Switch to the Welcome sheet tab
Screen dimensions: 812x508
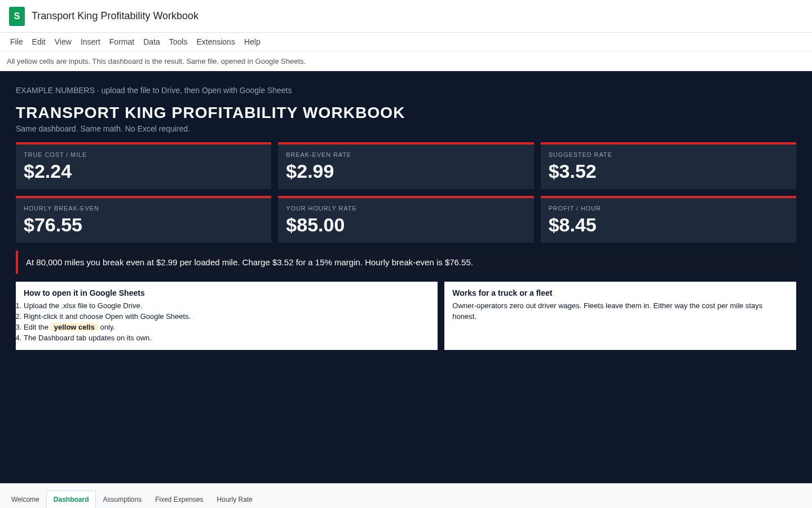(x=25, y=500)
